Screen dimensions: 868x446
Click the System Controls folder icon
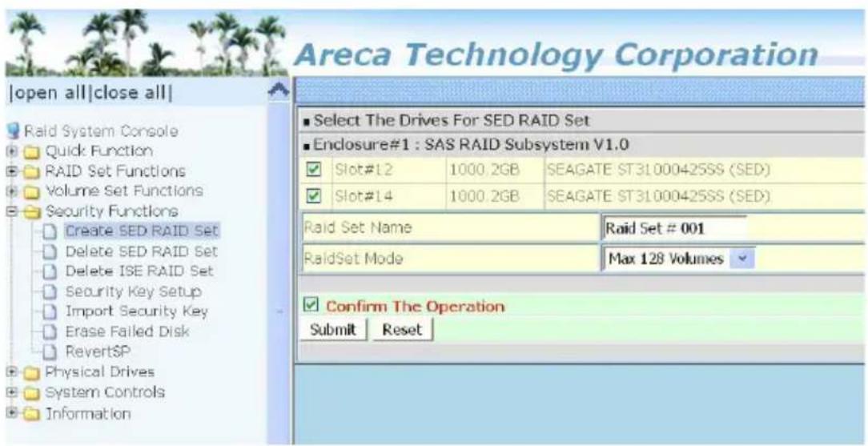pos(33,392)
